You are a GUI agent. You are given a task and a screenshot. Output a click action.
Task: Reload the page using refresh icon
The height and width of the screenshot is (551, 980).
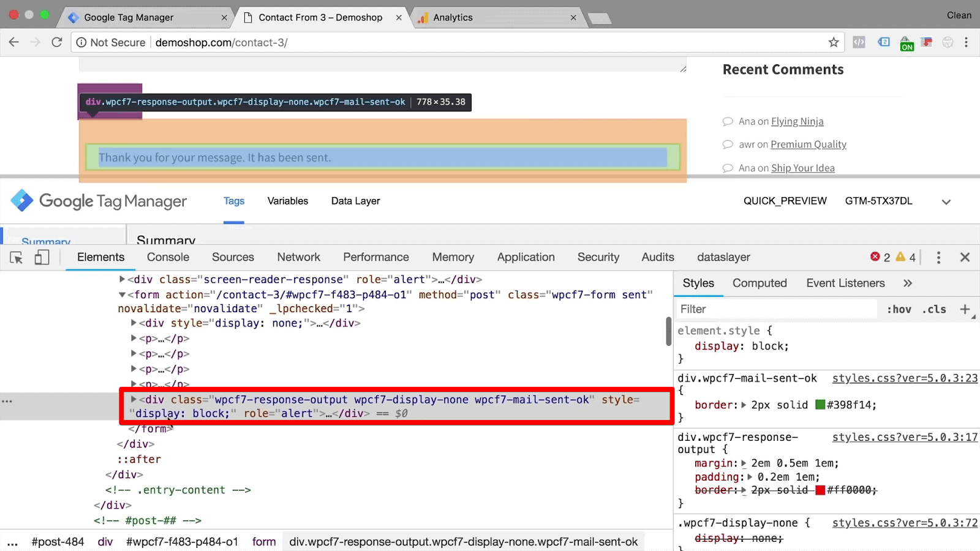tap(57, 42)
